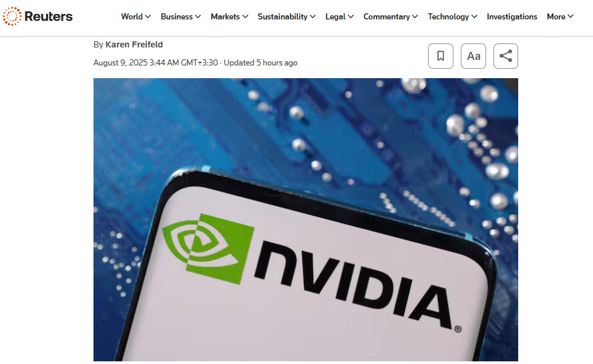The width and height of the screenshot is (593, 364).
Task: Bookmark this article
Action: (x=441, y=56)
